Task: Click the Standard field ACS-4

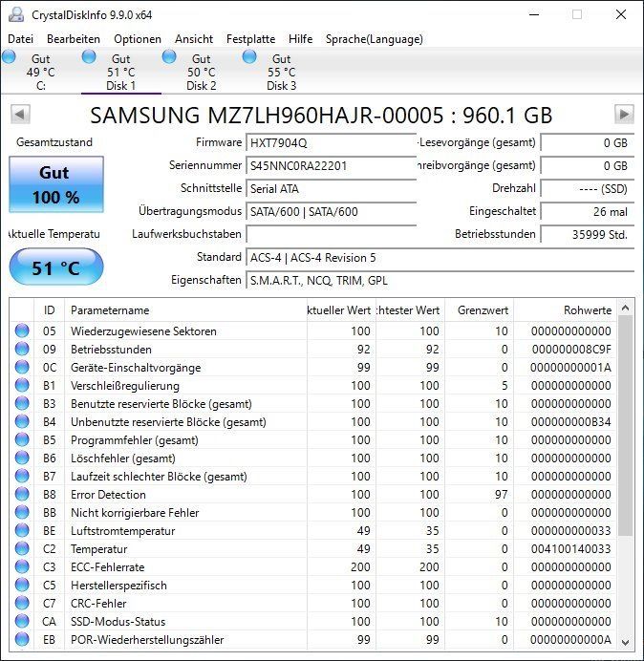Action: pyautogui.click(x=440, y=257)
